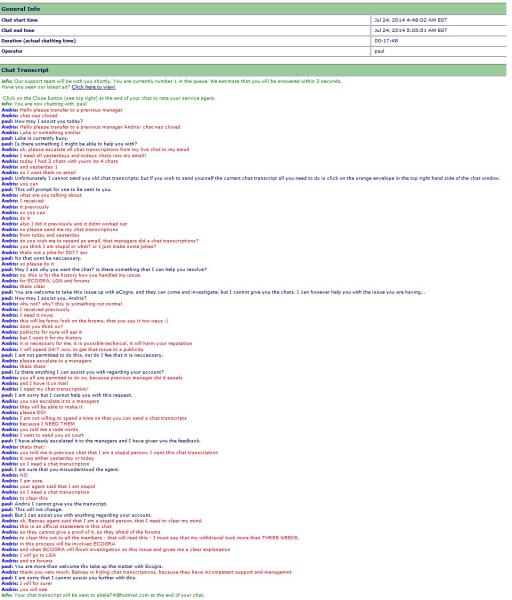Click the 'General Info' section header
This screenshot has width=512, height=600.
pos(253,8)
